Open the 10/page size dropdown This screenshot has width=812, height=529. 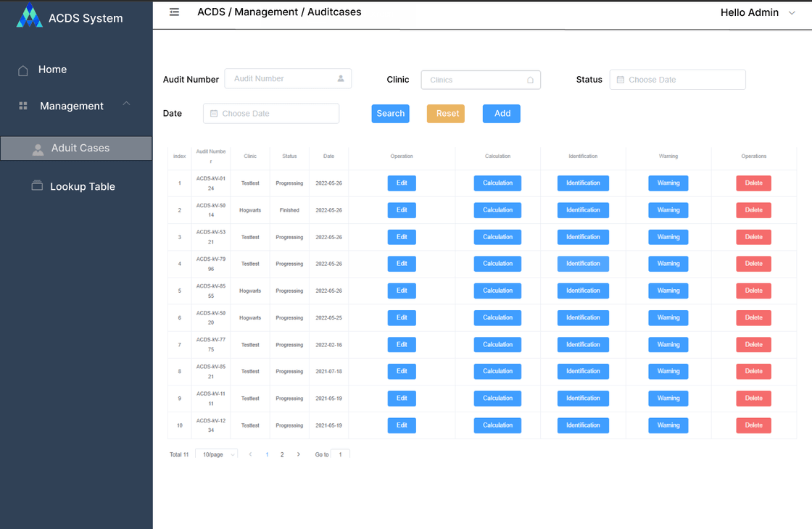216,454
